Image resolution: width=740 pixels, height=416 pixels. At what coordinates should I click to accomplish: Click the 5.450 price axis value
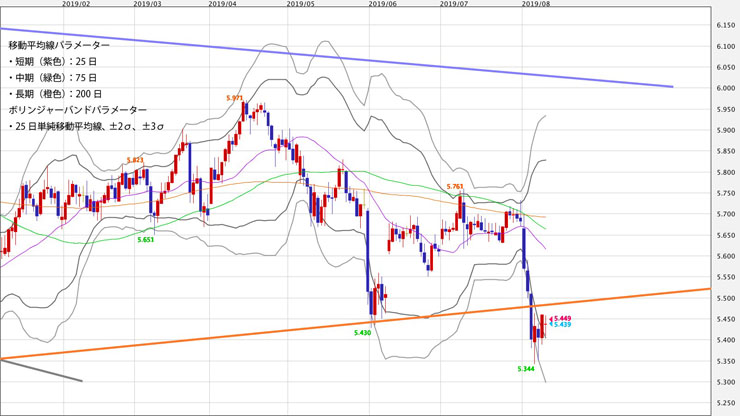coord(725,319)
